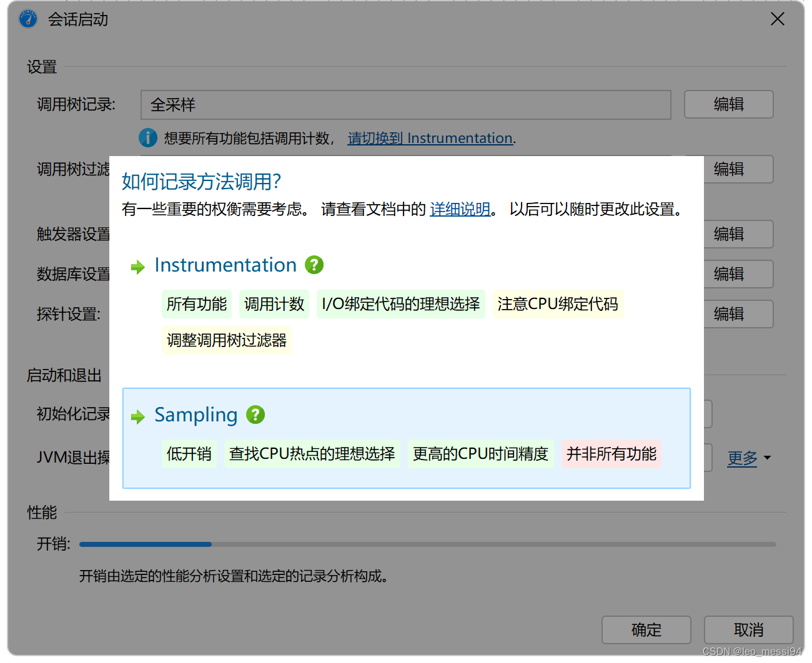Choose the Sampling recording option
The width and height of the screenshot is (812, 663).
407,438
